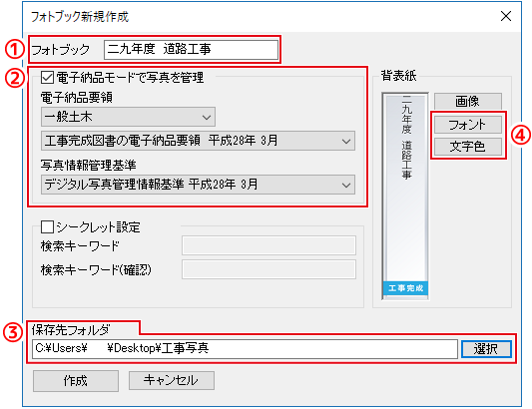Click the 検索キーワード input field
This screenshot has width=532, height=409.
pos(268,245)
